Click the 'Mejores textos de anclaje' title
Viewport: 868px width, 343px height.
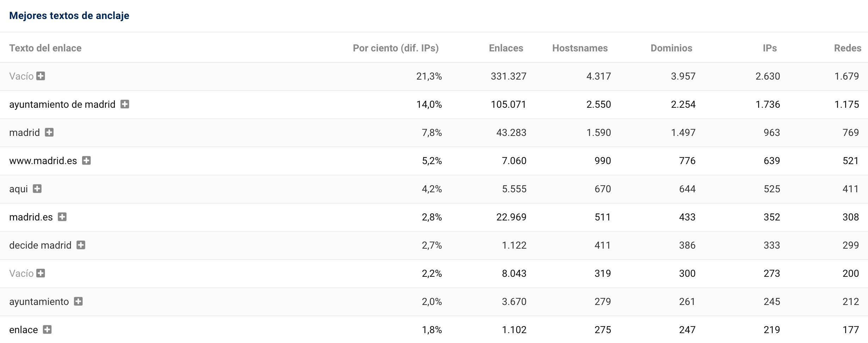[69, 15]
